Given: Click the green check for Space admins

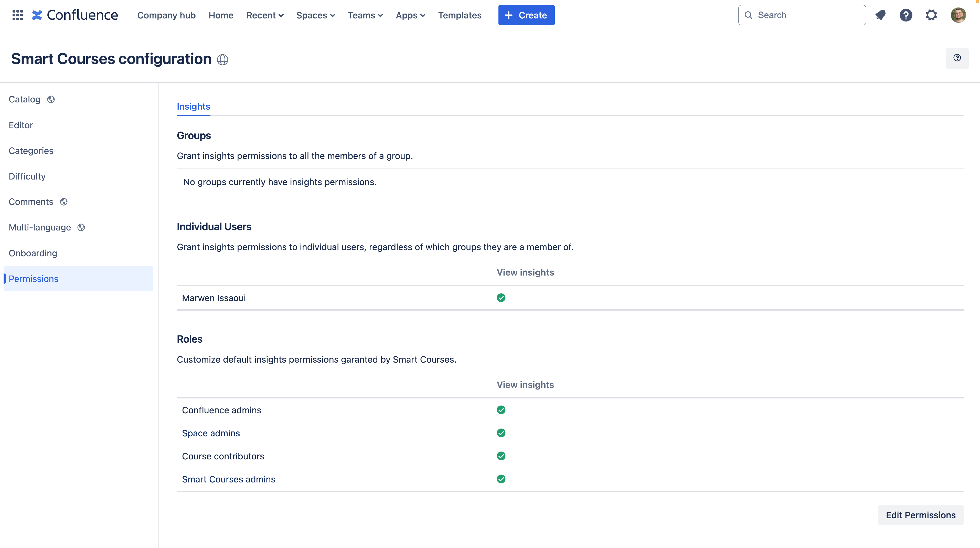Looking at the screenshot, I should click(501, 433).
